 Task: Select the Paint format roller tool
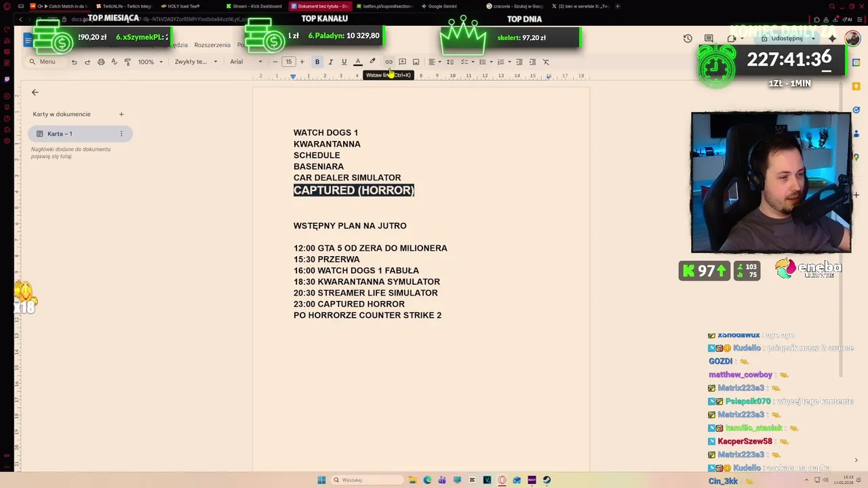(x=127, y=62)
